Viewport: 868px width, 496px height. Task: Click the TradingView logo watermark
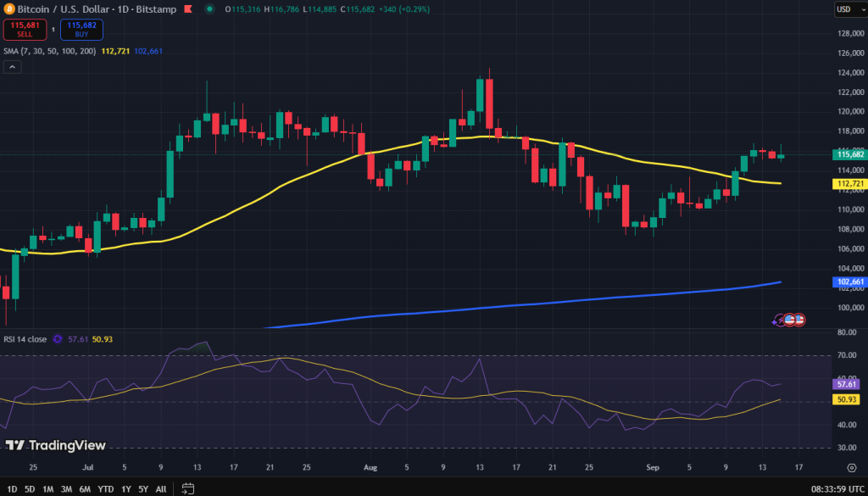(55, 444)
